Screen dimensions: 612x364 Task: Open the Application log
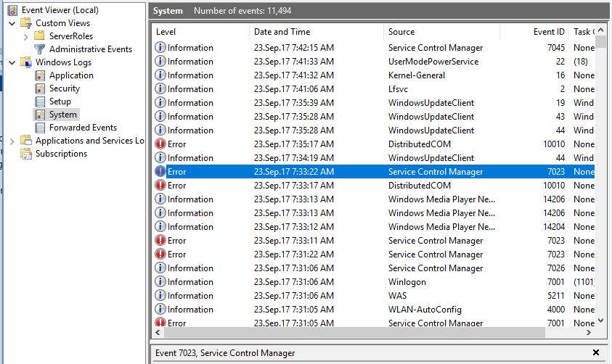click(x=71, y=75)
